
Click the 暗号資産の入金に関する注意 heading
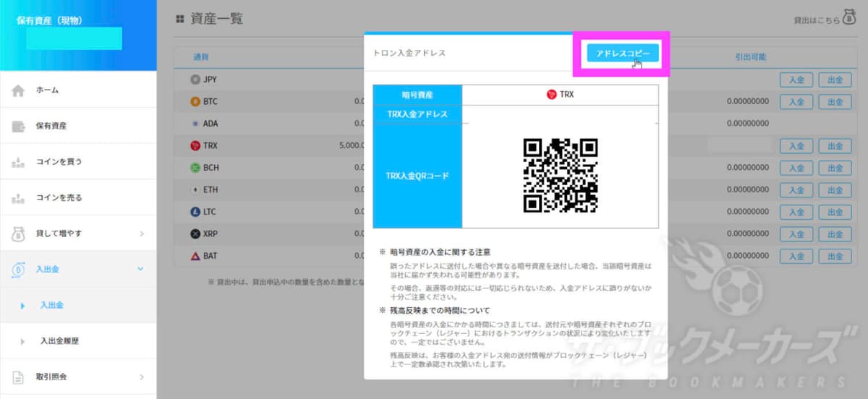(x=440, y=252)
